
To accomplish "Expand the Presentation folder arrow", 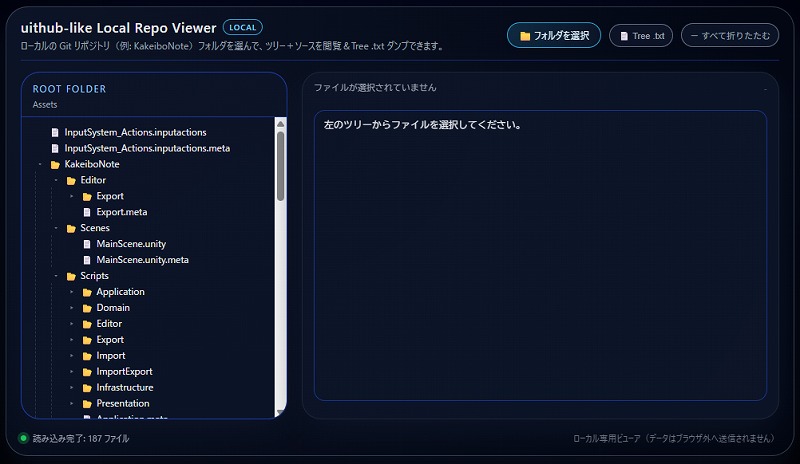I will click(72, 403).
